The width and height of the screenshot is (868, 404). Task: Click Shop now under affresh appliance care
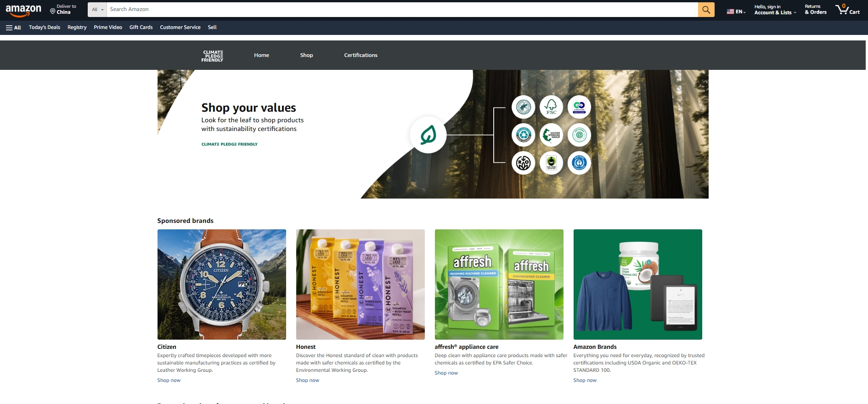446,373
